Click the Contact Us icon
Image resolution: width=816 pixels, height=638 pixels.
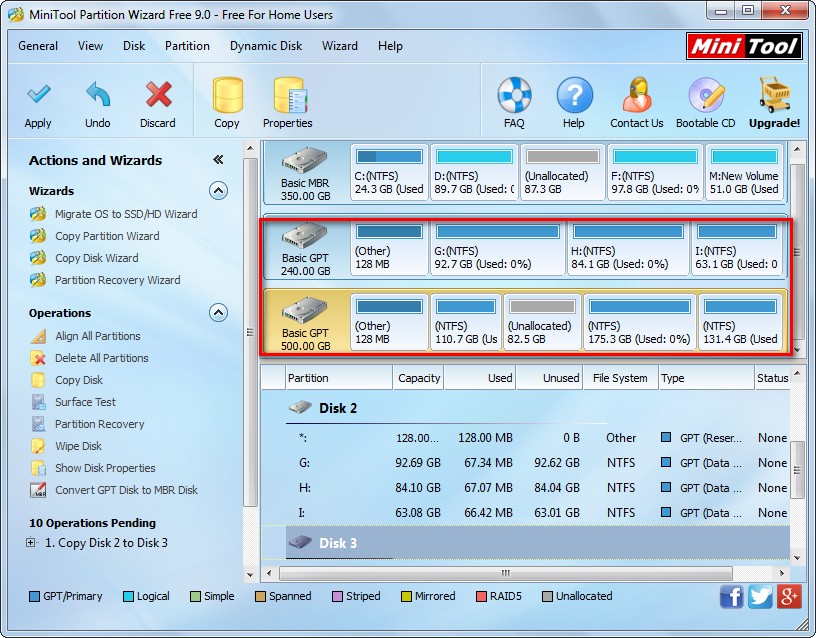click(x=637, y=95)
